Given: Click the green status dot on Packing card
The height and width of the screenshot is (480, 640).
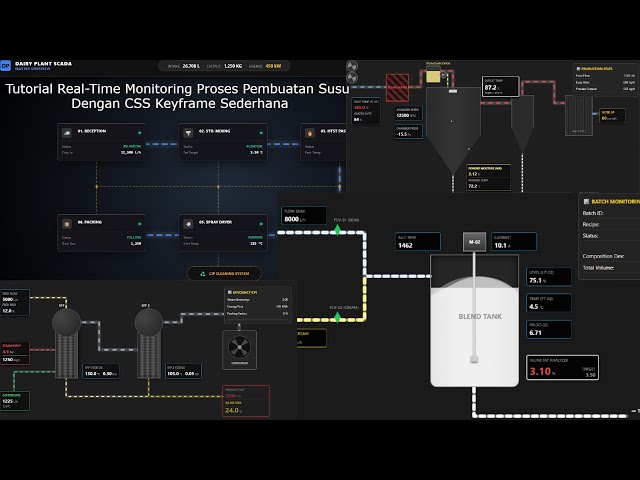Looking at the screenshot, I should 140,224.
